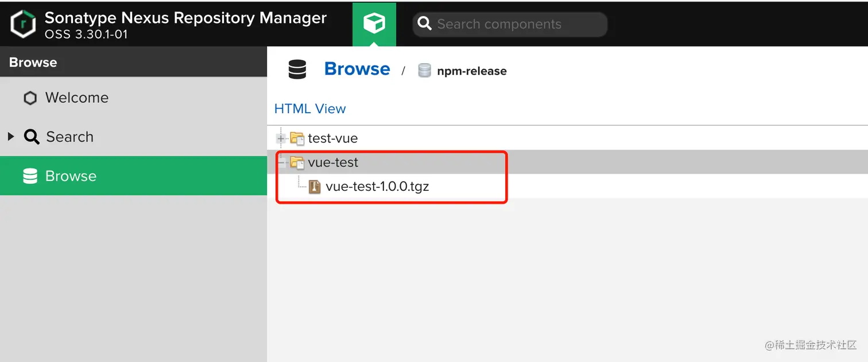Viewport: 868px width, 362px height.
Task: Click the magnifier icon in the search box
Action: tap(424, 24)
